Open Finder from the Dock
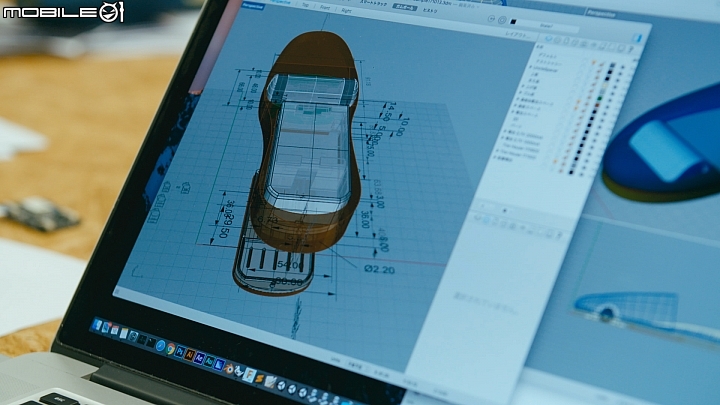Screen dimensions: 720x405 click(97, 325)
